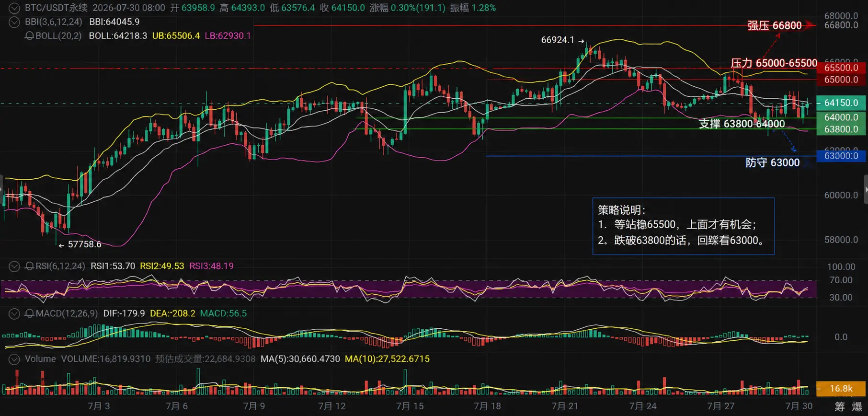Select the red 65500.0 price tag
The image size is (868, 416).
[841, 68]
